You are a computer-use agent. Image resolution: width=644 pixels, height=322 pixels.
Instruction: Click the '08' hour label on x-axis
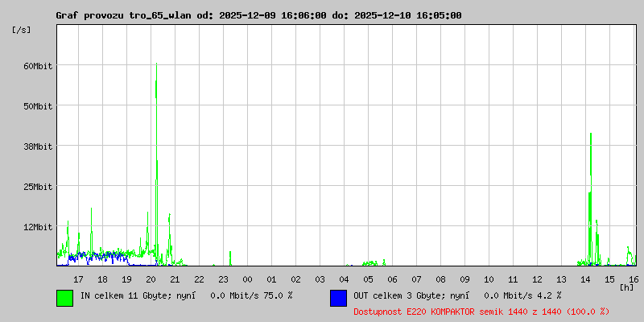click(x=440, y=279)
